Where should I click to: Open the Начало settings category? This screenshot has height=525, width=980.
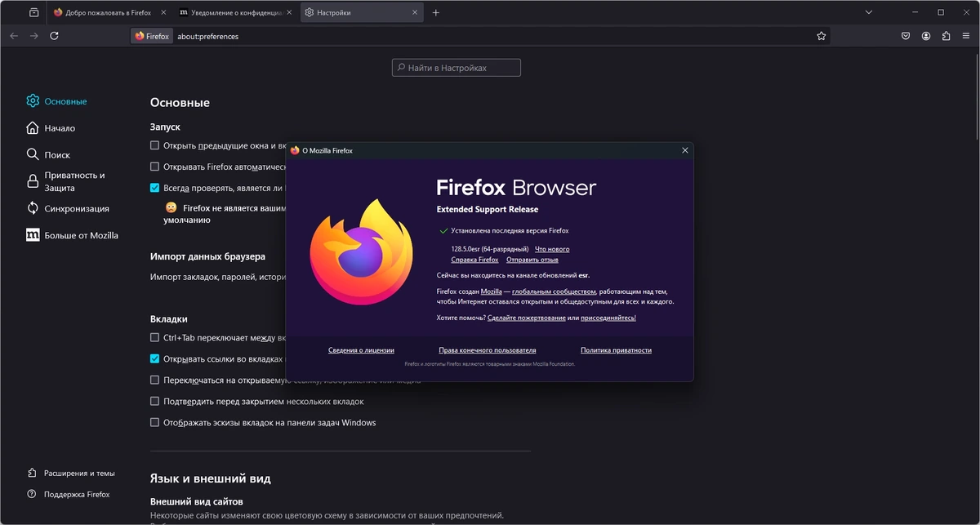click(x=51, y=128)
